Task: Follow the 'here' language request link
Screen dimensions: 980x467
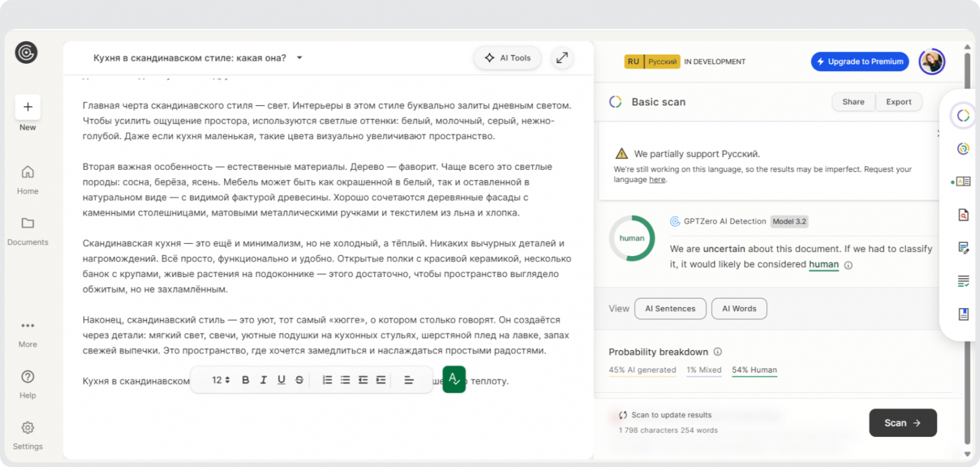Action: pyautogui.click(x=657, y=180)
